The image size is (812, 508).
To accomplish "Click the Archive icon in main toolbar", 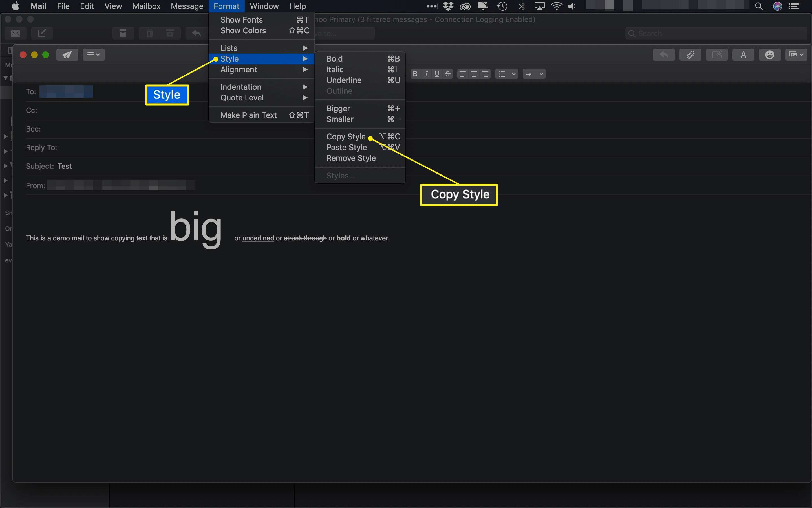I will tap(123, 33).
